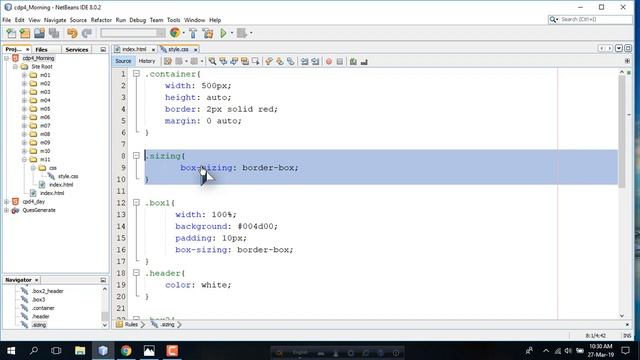Toggle Bookmark in editor toolbar
The height and width of the screenshot is (360, 640).
[290, 62]
